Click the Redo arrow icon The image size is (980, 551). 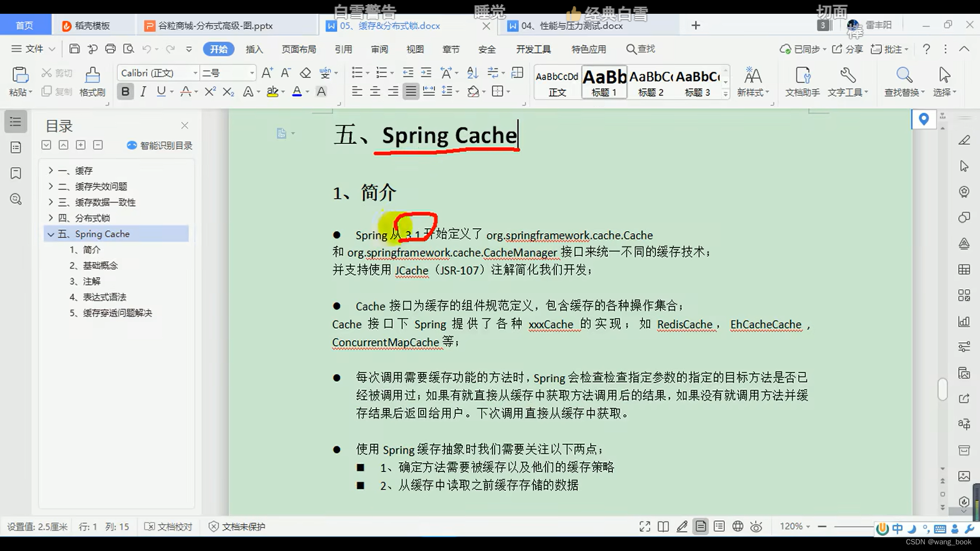170,49
